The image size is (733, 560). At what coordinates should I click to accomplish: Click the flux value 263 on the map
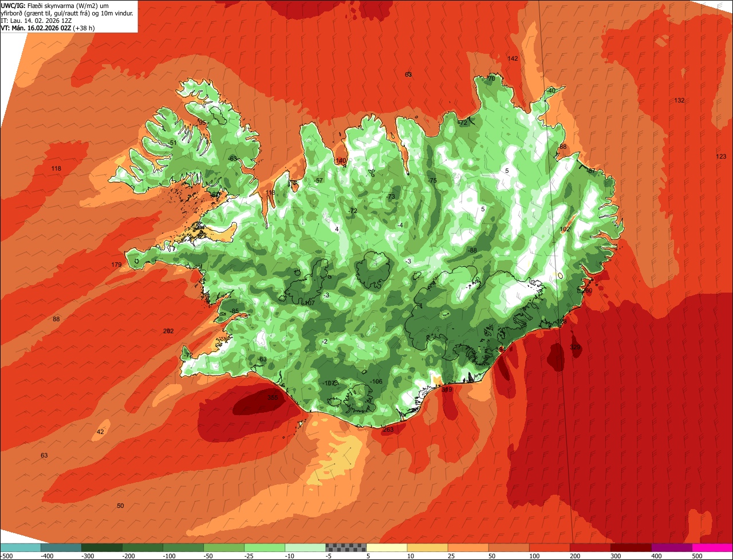pos(388,429)
